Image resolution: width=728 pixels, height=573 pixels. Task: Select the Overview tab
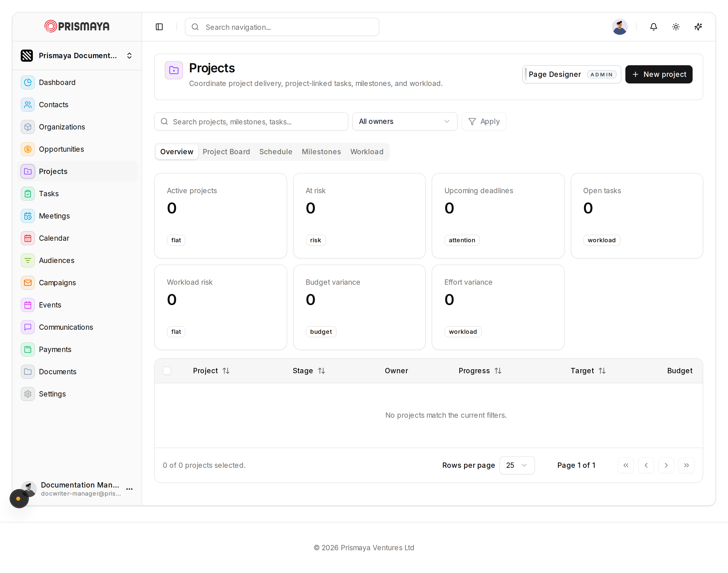(177, 152)
